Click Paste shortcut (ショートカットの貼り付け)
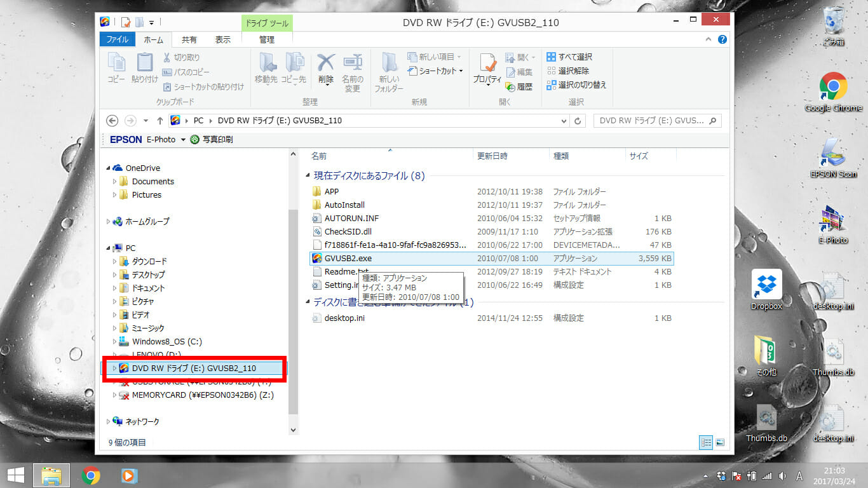The image size is (868, 488). point(203,86)
